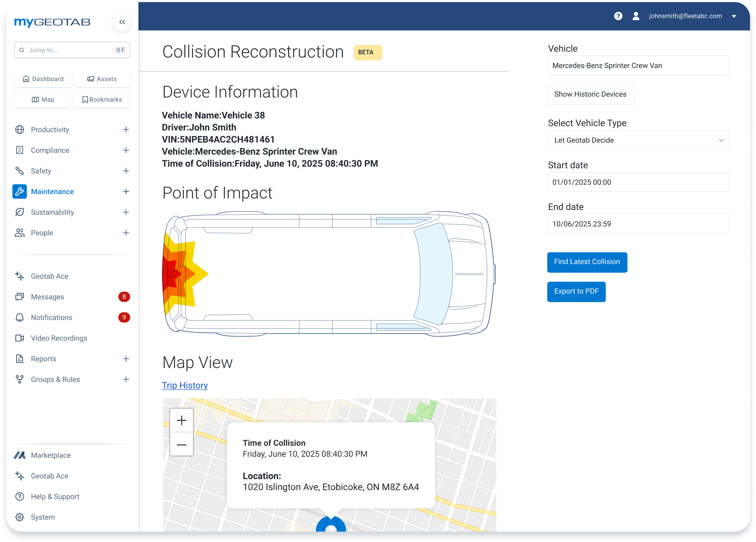Collapse the sidebar with double-chevron icon
The image size is (756, 542).
[x=122, y=22]
